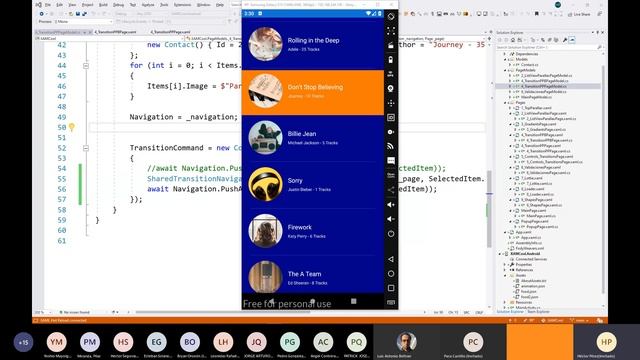Select Billie Jean in the phone list

tap(313, 138)
